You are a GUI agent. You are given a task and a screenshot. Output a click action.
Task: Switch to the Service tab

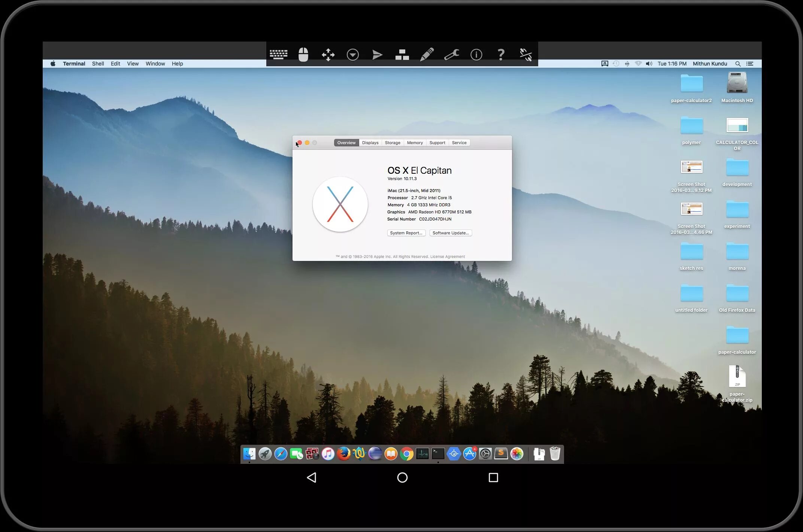pyautogui.click(x=459, y=143)
